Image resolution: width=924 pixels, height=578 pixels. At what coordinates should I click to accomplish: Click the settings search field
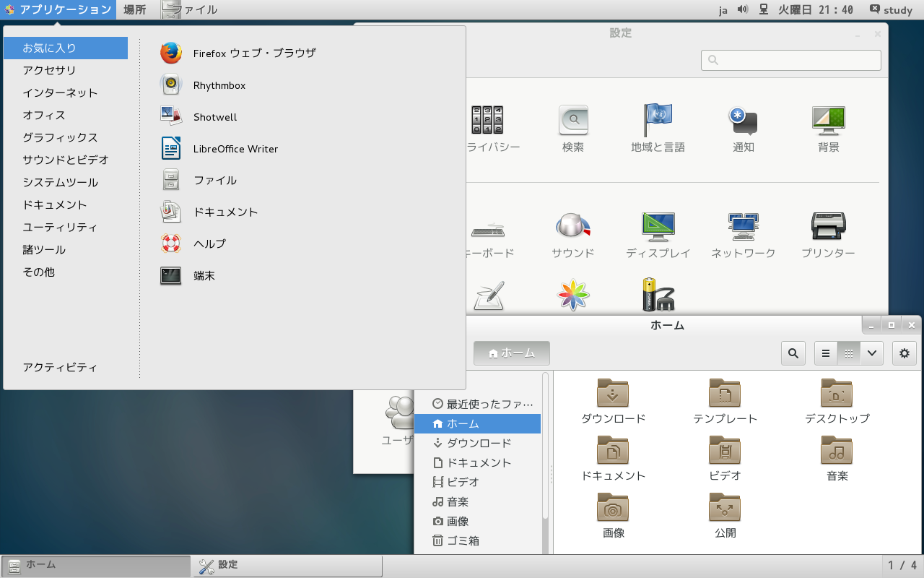click(x=791, y=60)
